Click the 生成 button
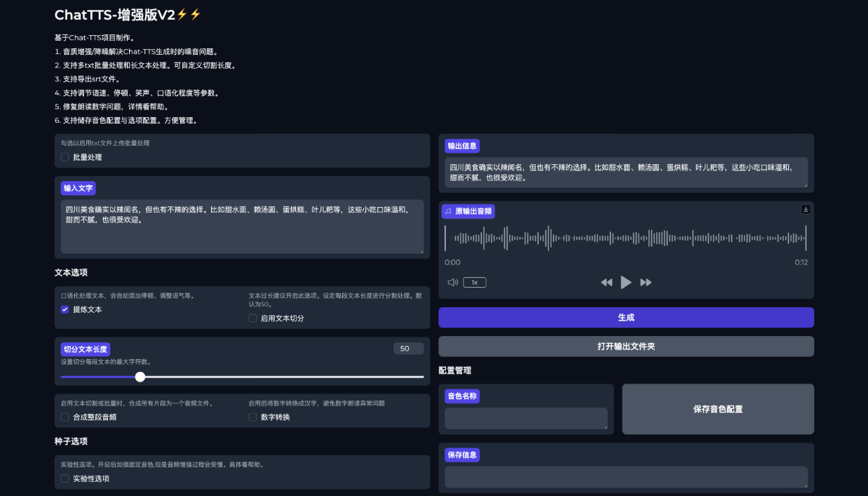The image size is (868, 496). pos(626,318)
